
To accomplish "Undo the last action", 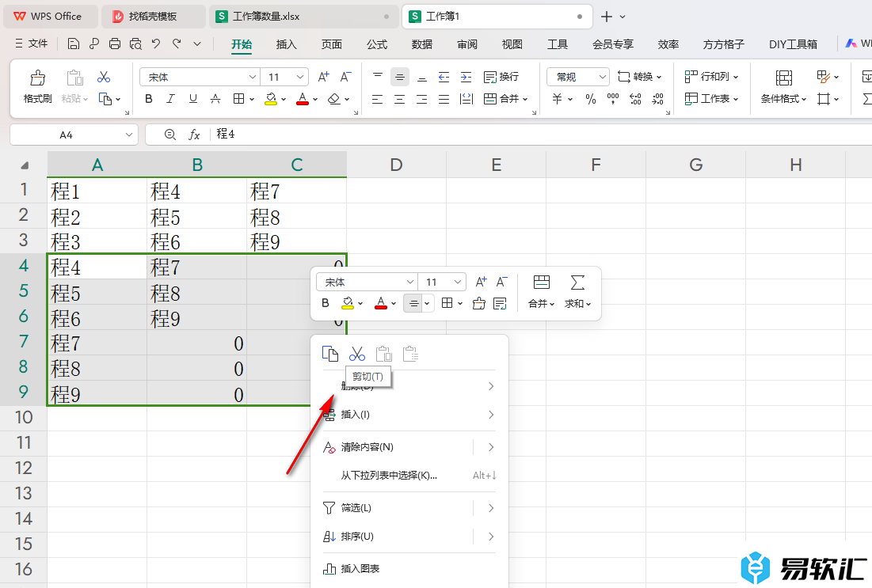I will pyautogui.click(x=156, y=44).
